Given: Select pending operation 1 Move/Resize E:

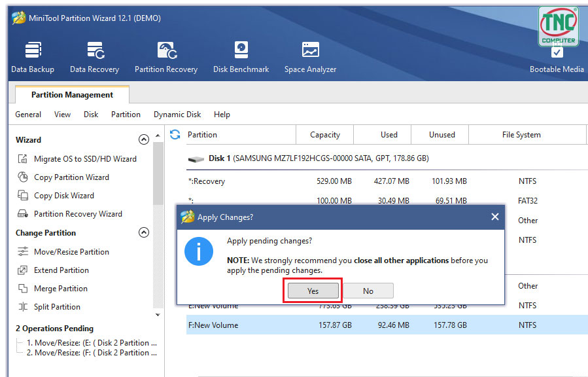Looking at the screenshot, I should click(x=92, y=343).
